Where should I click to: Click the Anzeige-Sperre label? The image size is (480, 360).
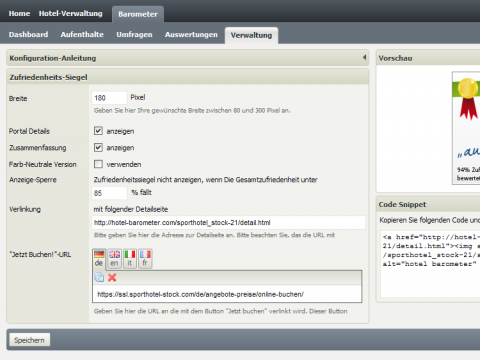[x=33, y=180]
